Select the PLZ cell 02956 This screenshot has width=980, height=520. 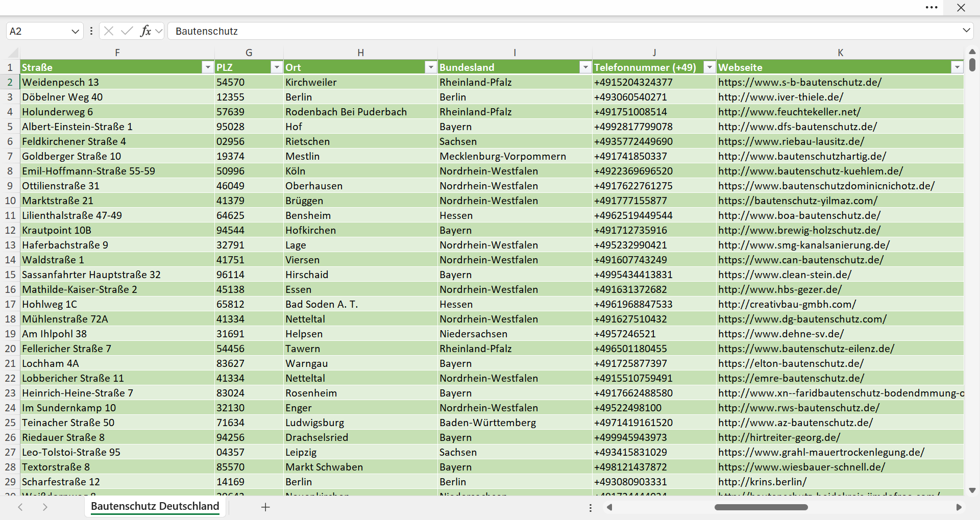click(x=249, y=141)
